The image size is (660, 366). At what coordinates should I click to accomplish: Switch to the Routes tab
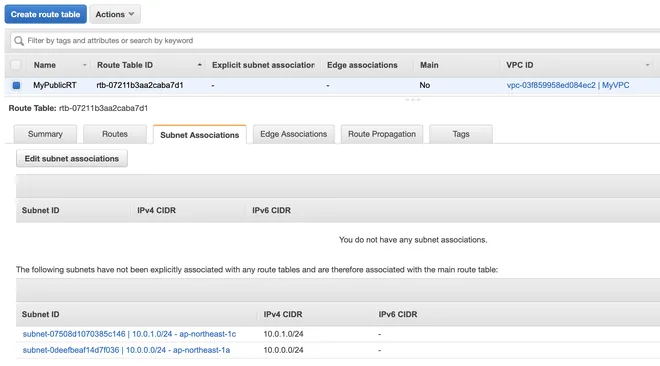(x=115, y=134)
